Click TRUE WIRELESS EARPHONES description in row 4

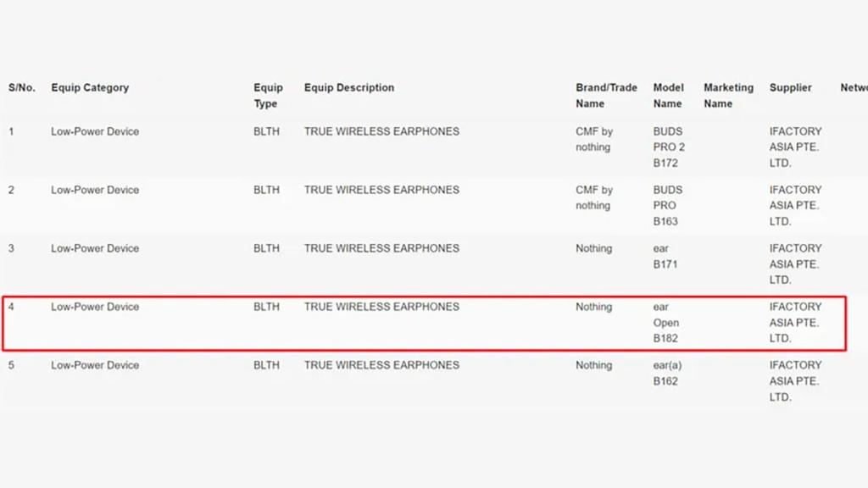[x=381, y=307]
